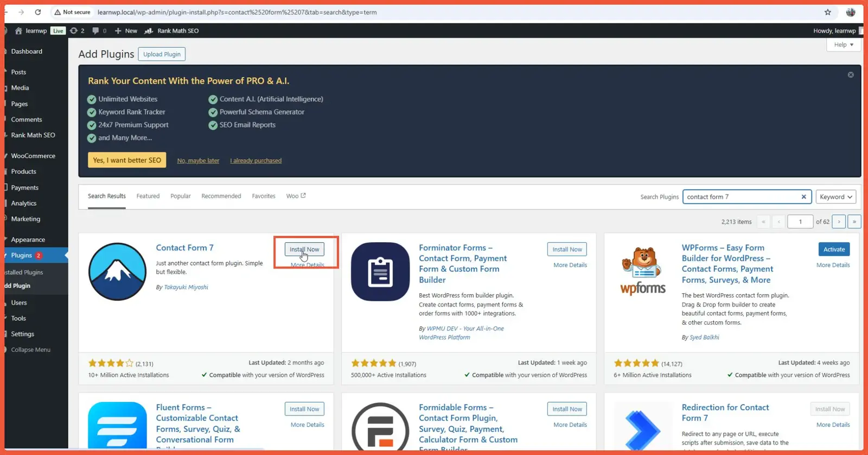Switch to the Popular plugins tab

coord(180,196)
